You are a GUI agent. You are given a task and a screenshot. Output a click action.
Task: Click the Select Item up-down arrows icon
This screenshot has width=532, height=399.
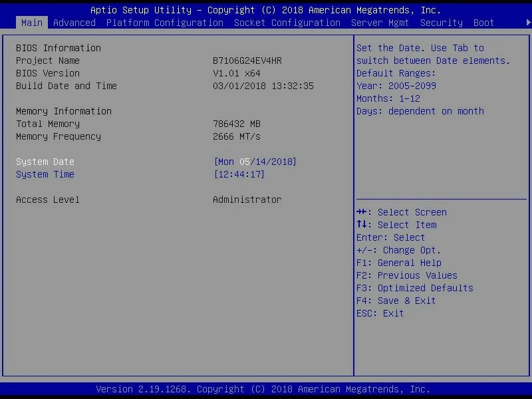click(362, 225)
